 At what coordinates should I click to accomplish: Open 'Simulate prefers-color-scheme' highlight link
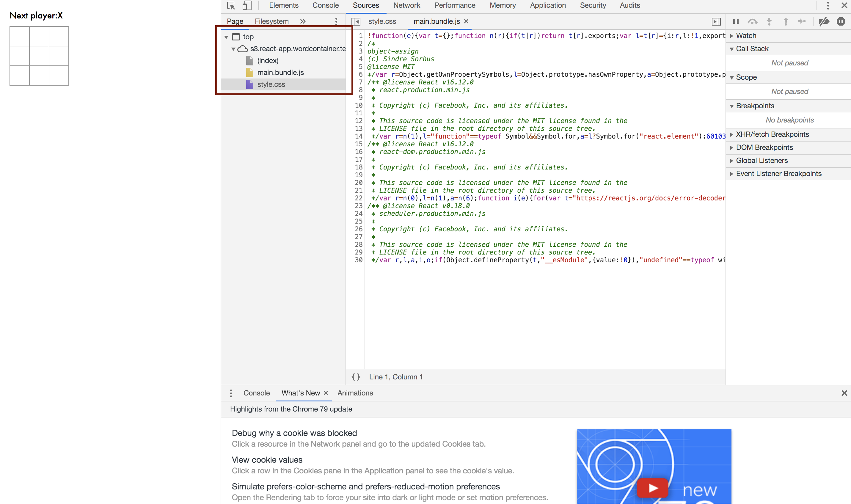pos(366,487)
